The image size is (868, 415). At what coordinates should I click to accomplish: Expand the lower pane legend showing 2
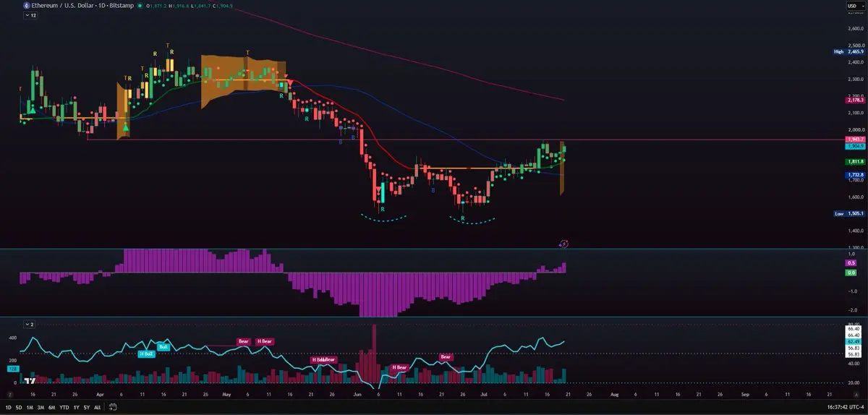(x=30, y=324)
